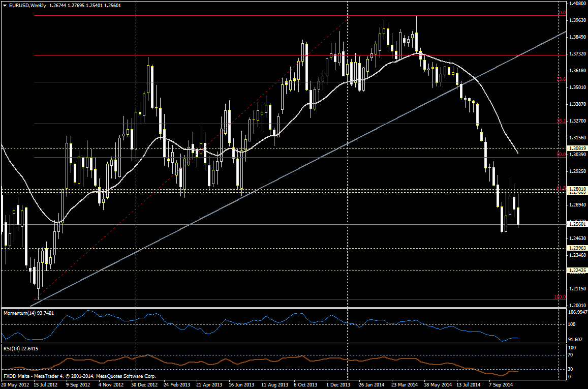
Task: Click the 7 Sep 2014 date label
Action: (500, 384)
